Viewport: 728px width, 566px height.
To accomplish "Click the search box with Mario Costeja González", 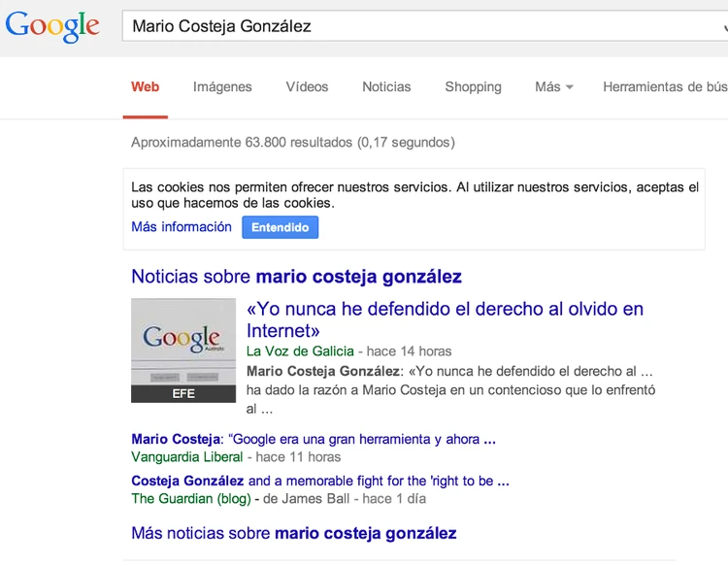I will tap(425, 26).
